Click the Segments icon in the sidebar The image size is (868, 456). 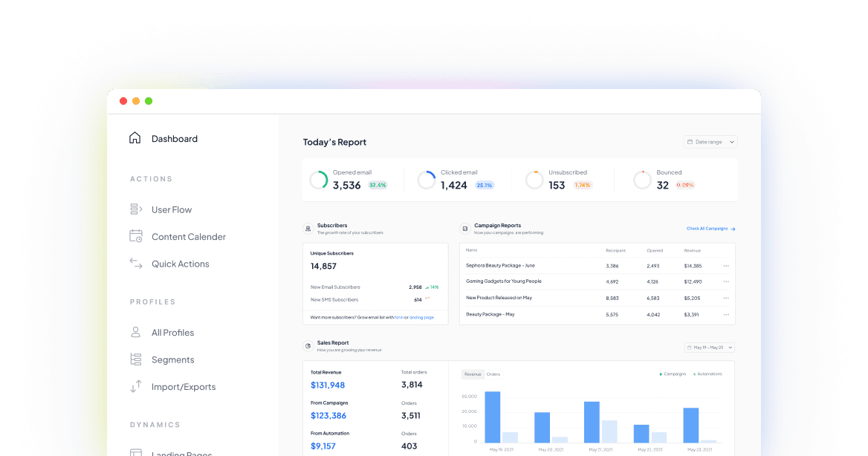pyautogui.click(x=135, y=359)
